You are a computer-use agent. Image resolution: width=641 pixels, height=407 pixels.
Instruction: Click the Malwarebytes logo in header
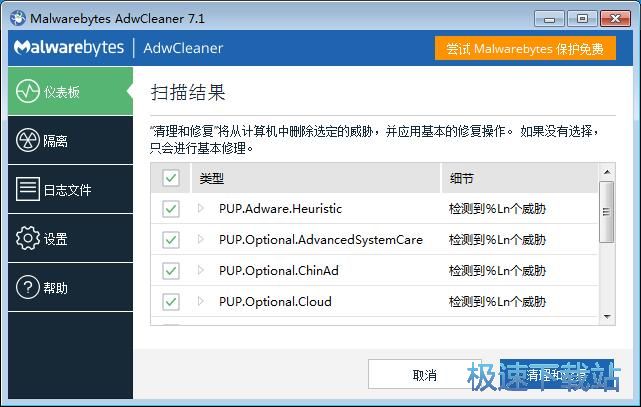(x=69, y=48)
